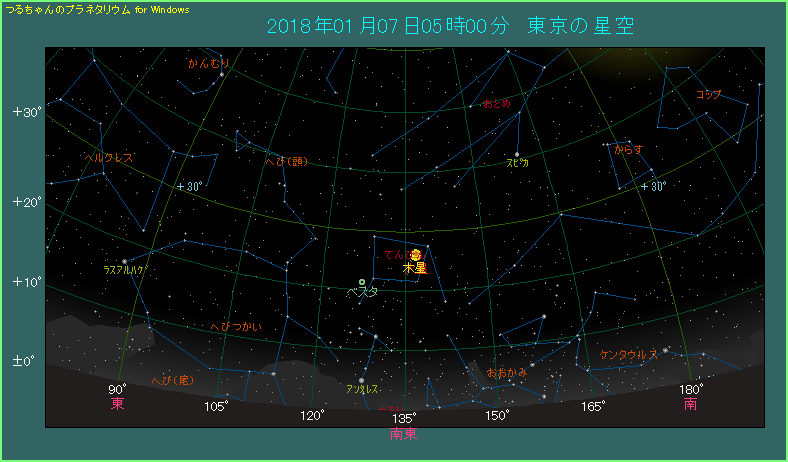Click the 135° azimuth label
The width and height of the screenshot is (788, 462).
[404, 417]
